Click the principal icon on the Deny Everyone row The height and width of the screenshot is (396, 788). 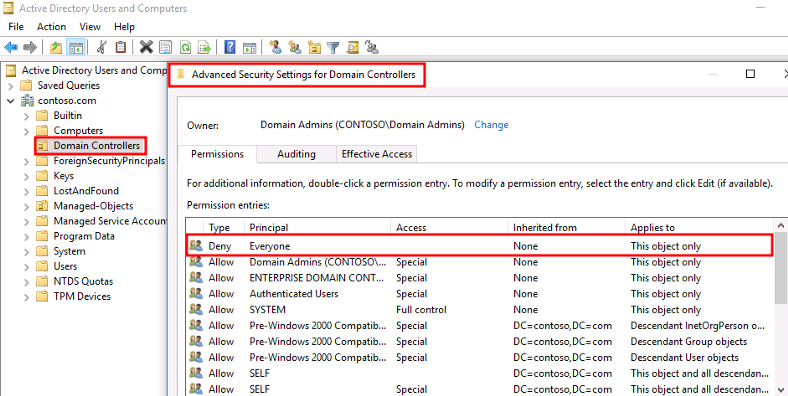point(196,246)
